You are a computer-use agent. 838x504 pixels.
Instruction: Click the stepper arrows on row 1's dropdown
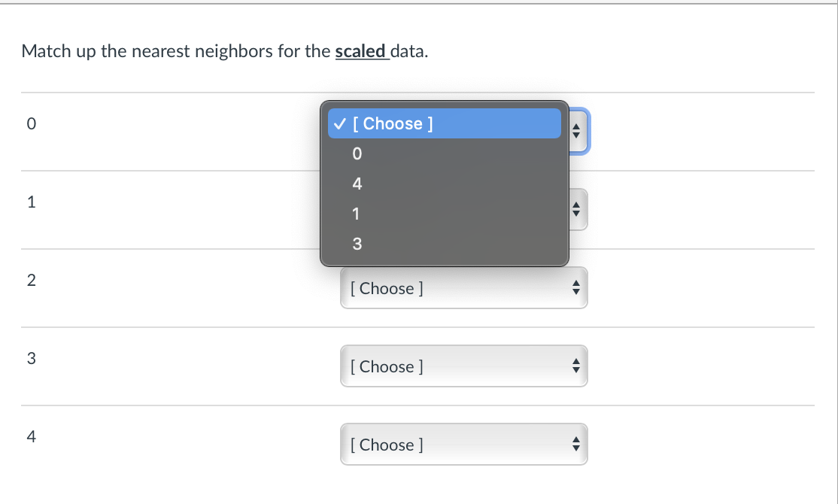coord(575,209)
